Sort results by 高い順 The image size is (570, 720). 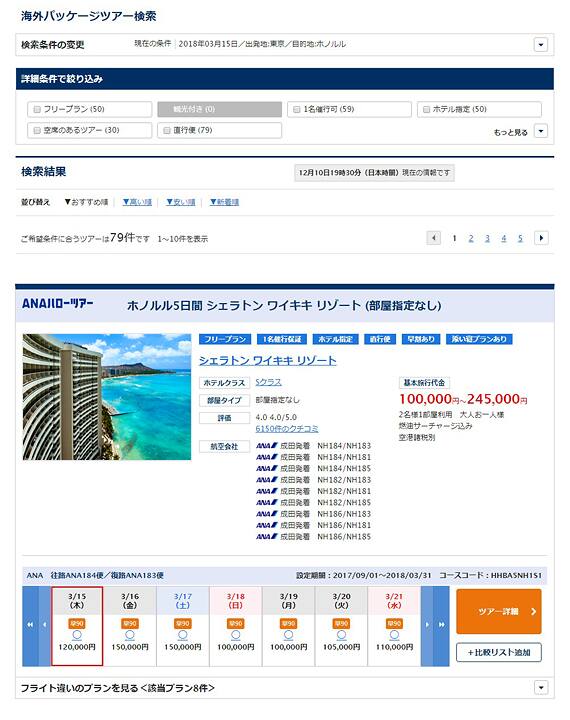(x=137, y=202)
